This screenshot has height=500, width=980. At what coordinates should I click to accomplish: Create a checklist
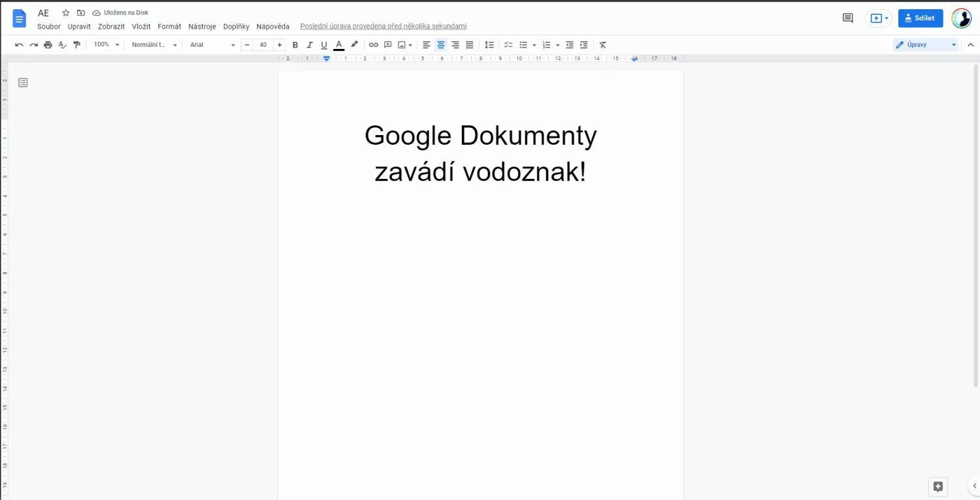click(508, 45)
